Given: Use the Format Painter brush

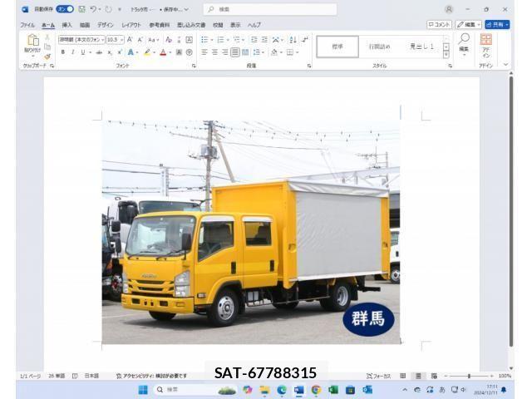Looking at the screenshot, I should click(47, 57).
